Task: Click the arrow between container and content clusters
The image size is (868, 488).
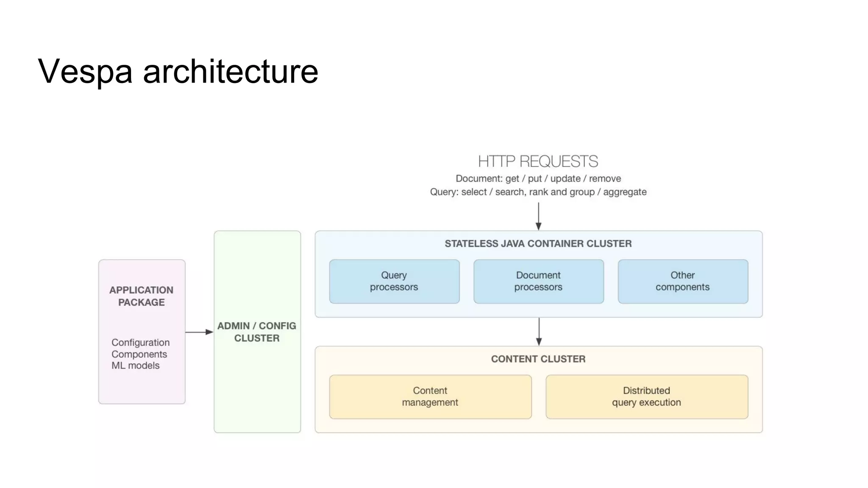Action: (539, 331)
